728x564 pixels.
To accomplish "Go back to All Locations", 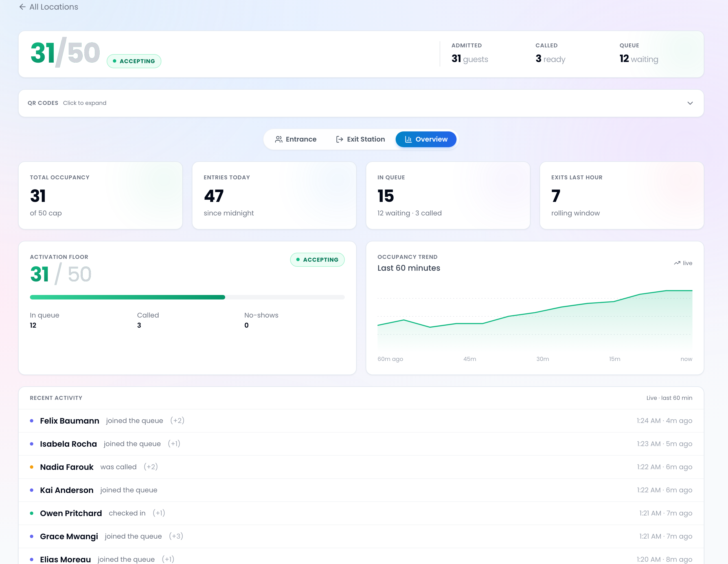I will pyautogui.click(x=49, y=7).
